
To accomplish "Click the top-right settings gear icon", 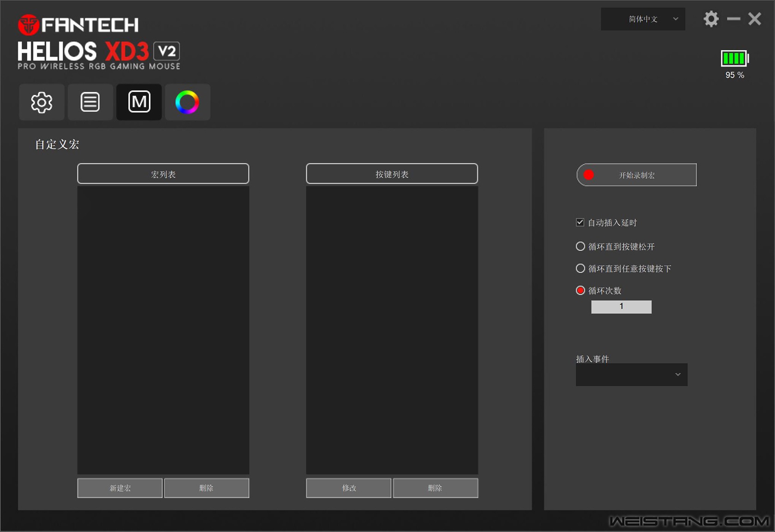I will [x=711, y=19].
